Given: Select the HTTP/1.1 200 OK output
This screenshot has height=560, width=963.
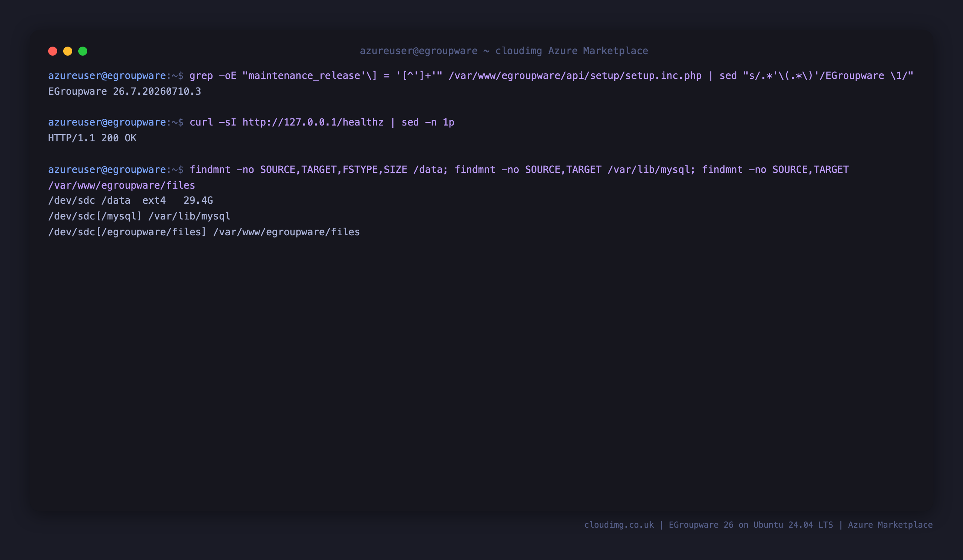Looking at the screenshot, I should (92, 138).
